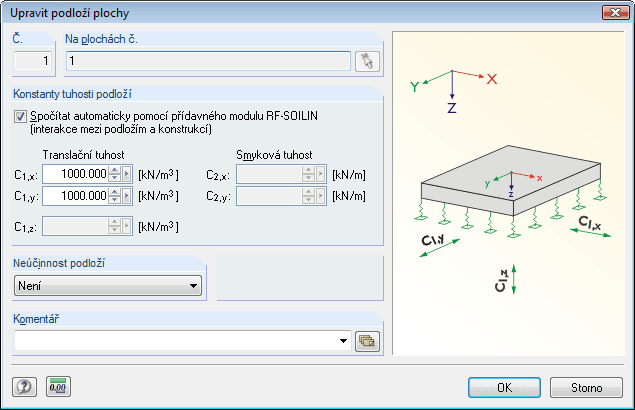
Task: Click the C1,y translational stiffness field
Action: [76, 196]
